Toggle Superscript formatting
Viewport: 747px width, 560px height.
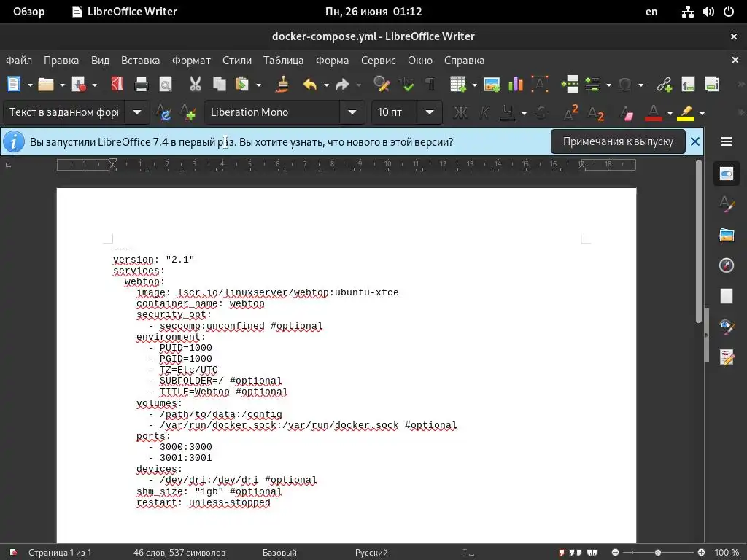tap(570, 112)
